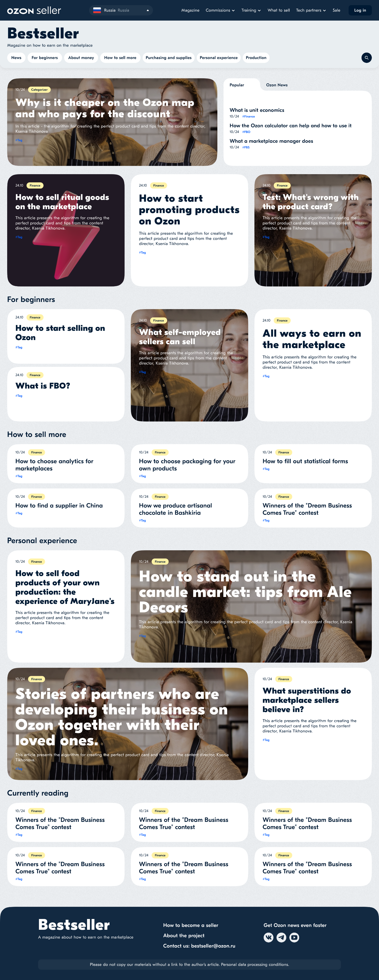Select the Personal experience category chip
The height and width of the screenshot is (980, 379).
click(x=219, y=58)
